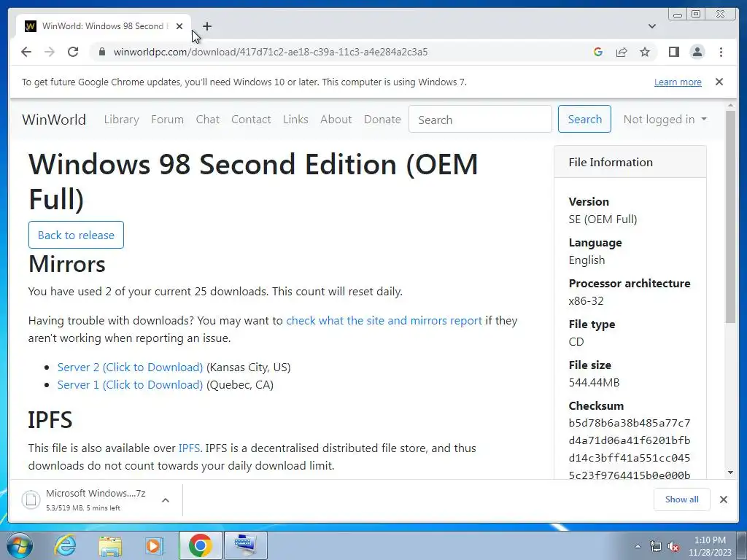Open Windows Media Player from taskbar
Screen dimensions: 747x560
154,545
